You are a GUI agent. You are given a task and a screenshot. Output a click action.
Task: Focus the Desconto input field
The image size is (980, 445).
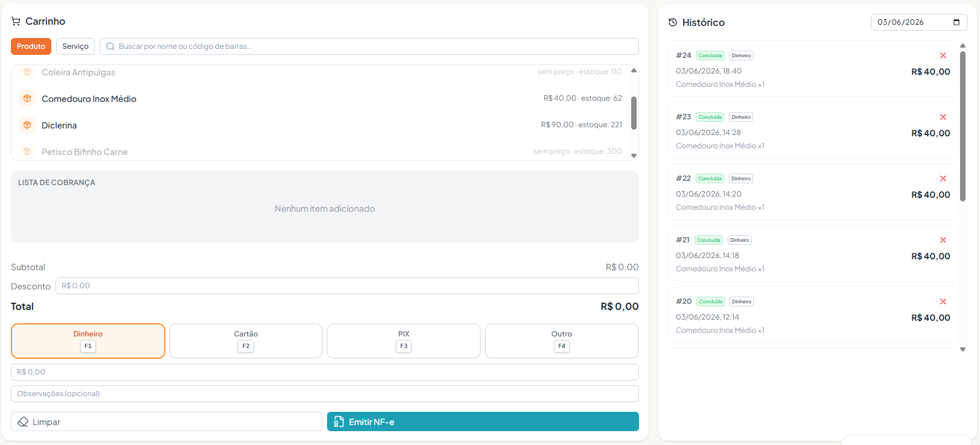click(x=347, y=286)
